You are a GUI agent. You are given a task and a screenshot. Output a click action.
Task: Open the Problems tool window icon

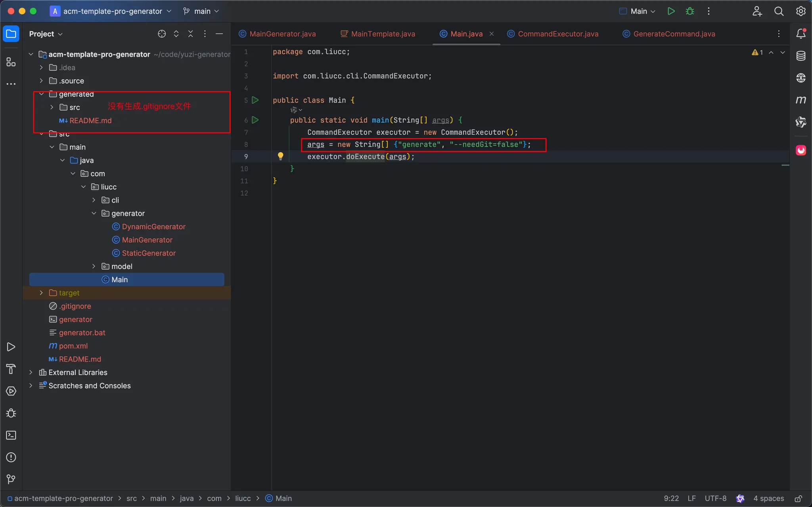click(11, 457)
